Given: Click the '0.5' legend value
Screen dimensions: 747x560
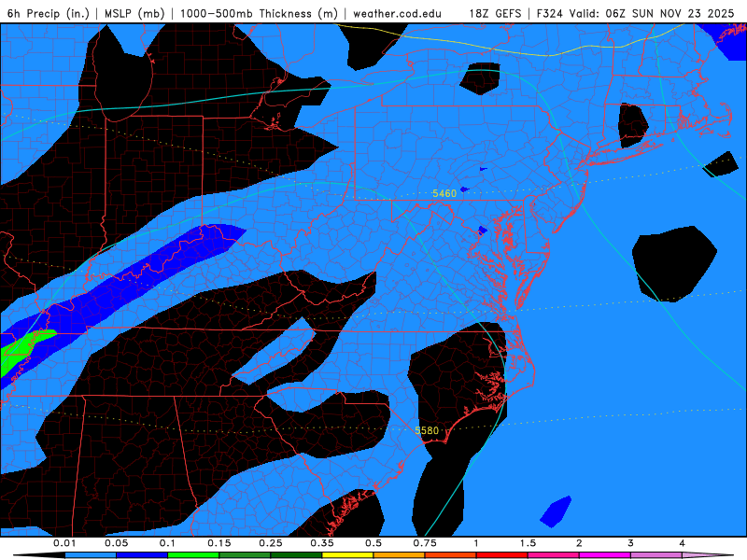Looking at the screenshot, I should pos(373,543).
